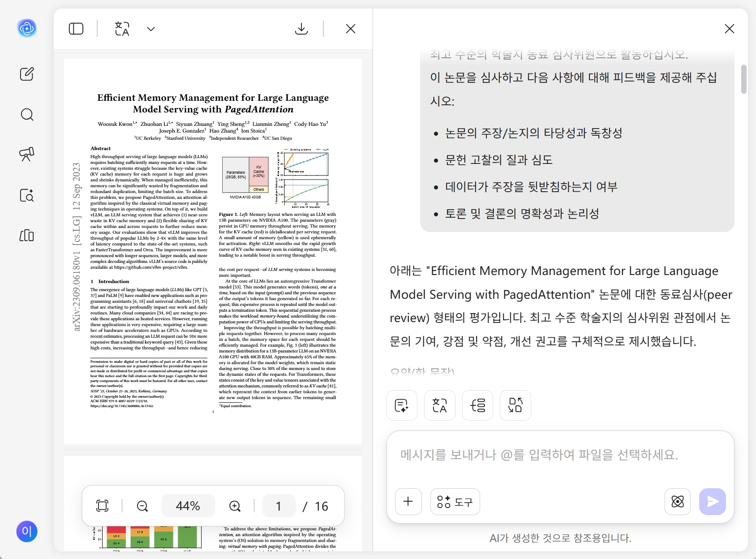756x559 pixels.
Task: Click the page number field showing 1
Action: click(x=279, y=506)
